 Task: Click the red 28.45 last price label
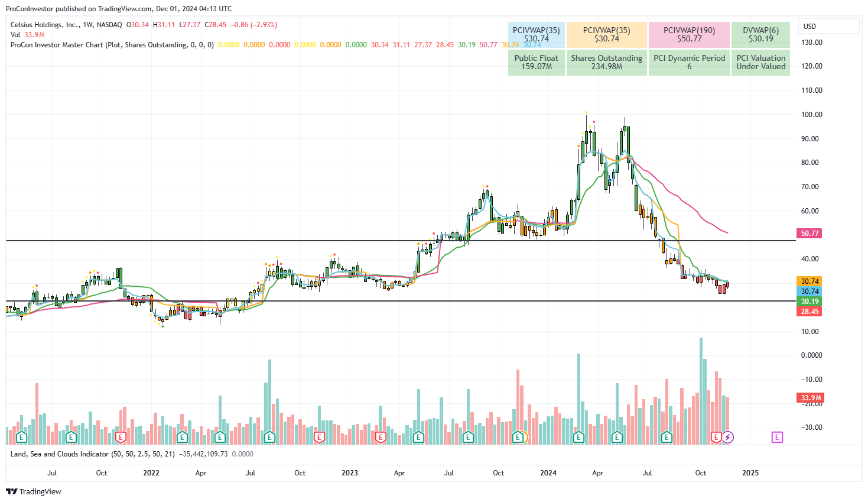(810, 312)
